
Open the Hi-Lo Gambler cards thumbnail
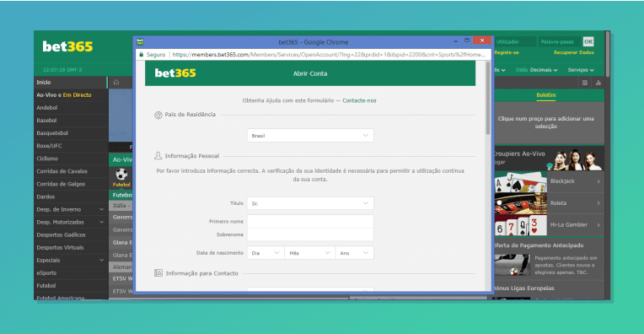click(x=520, y=225)
